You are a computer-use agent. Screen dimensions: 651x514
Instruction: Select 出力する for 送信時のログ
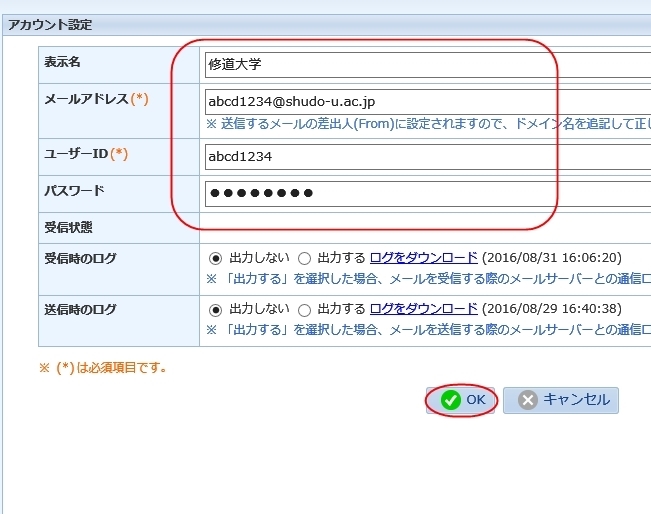point(304,309)
